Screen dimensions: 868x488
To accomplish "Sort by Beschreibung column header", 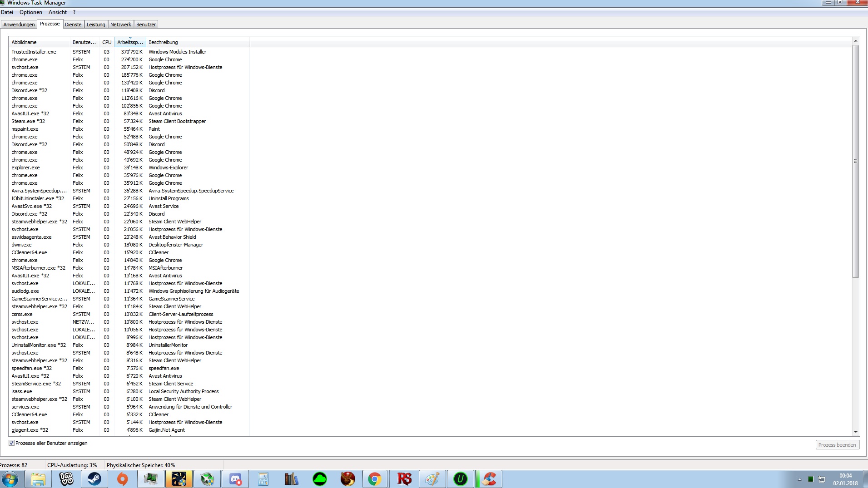I will pos(198,42).
